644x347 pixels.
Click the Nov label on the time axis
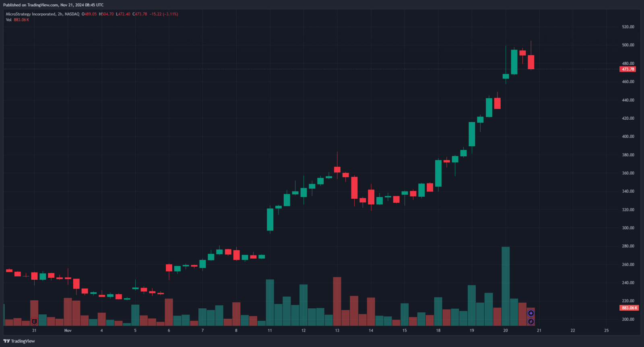point(68,330)
